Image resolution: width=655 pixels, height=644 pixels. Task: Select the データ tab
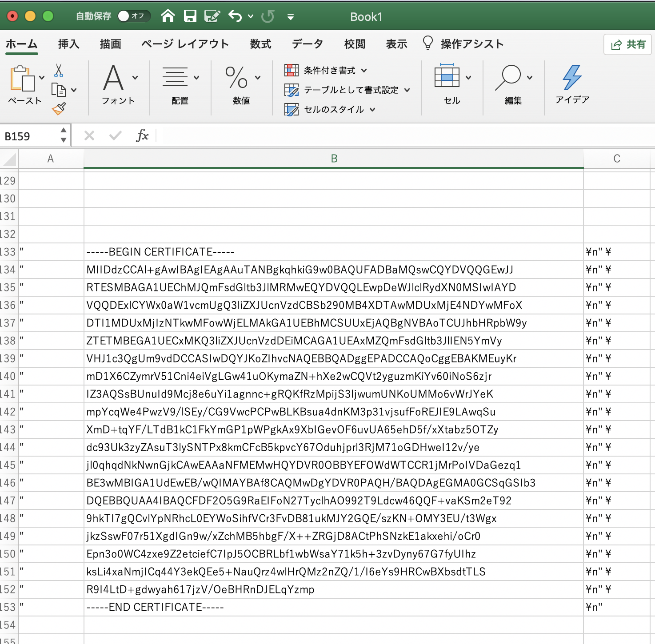(308, 44)
